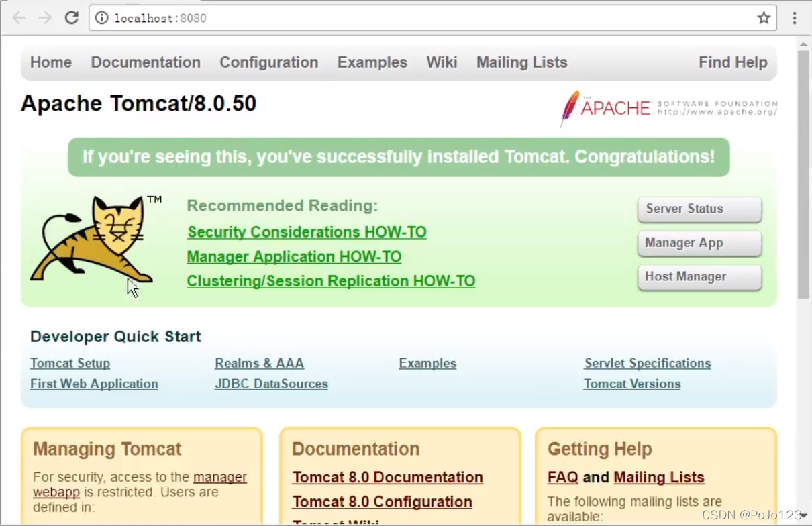Click the browser back arrow
Image resolution: width=812 pixels, height=526 pixels.
[x=18, y=18]
